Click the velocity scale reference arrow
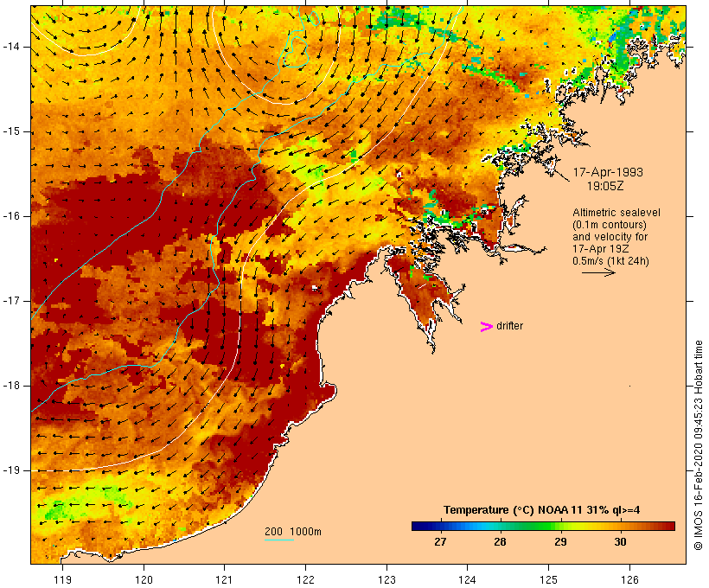This screenshot has width=709, height=588. [x=598, y=272]
